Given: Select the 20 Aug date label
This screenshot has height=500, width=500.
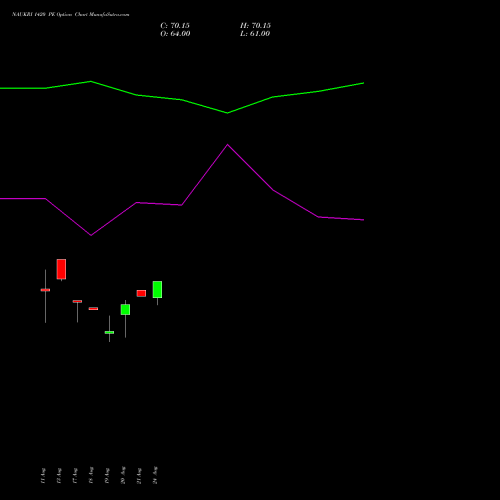Looking at the screenshot, I should tap(123, 475).
